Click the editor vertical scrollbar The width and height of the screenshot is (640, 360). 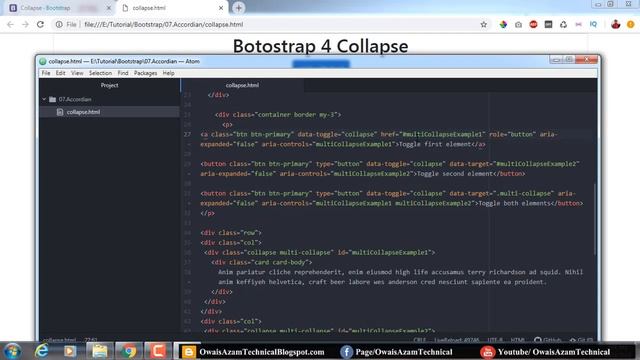595,220
